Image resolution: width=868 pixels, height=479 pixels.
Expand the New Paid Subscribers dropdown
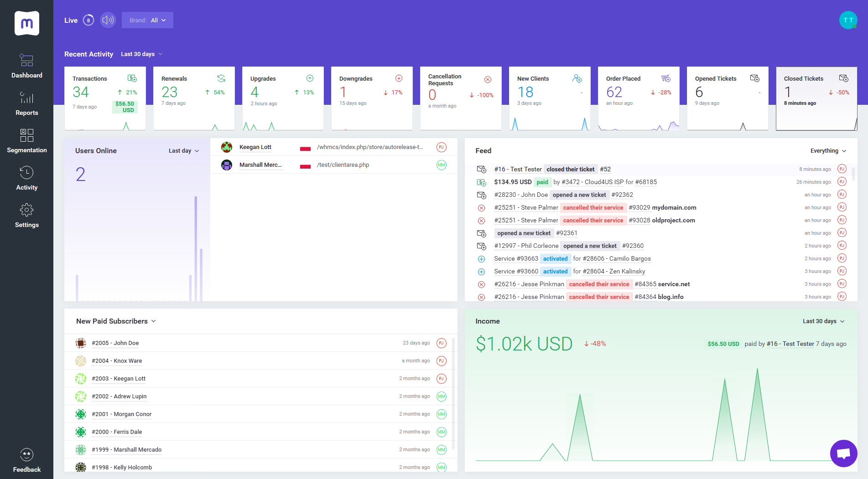116,321
